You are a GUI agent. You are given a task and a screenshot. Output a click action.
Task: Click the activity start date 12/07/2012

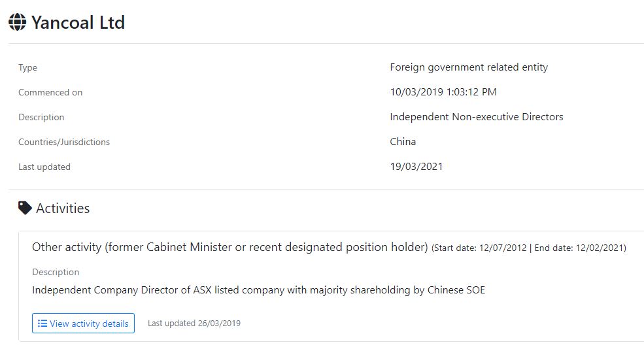click(x=502, y=248)
